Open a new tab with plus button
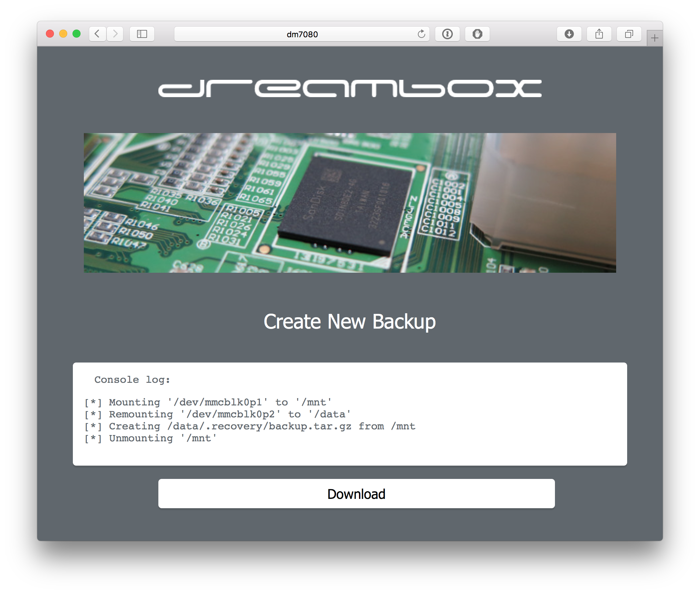The width and height of the screenshot is (700, 594). point(654,38)
